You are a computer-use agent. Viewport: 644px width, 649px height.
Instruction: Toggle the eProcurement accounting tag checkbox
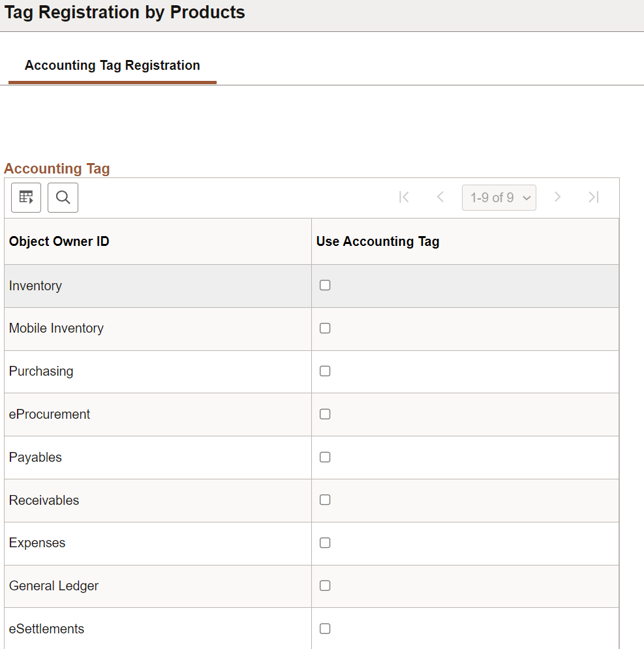pyautogui.click(x=325, y=414)
